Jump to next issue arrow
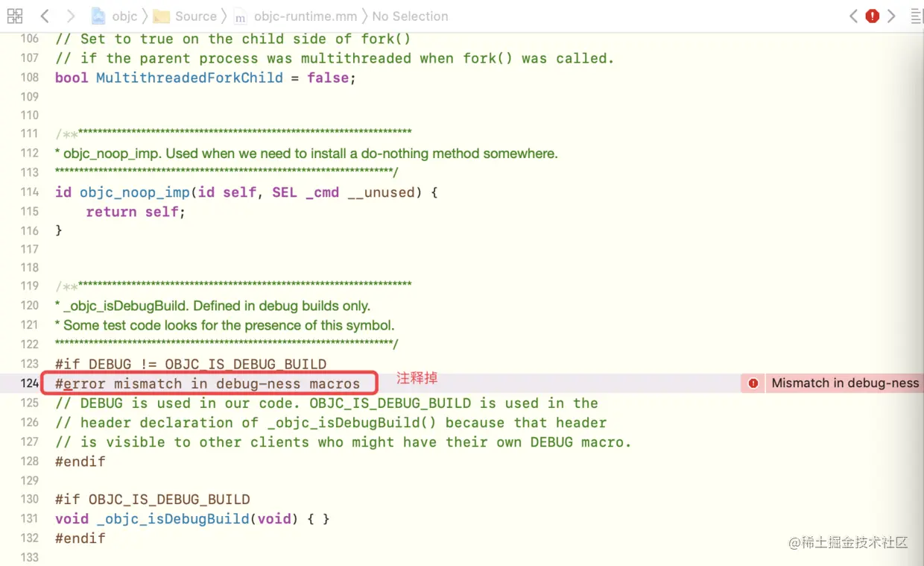Viewport: 924px width, 566px height. [x=891, y=16]
